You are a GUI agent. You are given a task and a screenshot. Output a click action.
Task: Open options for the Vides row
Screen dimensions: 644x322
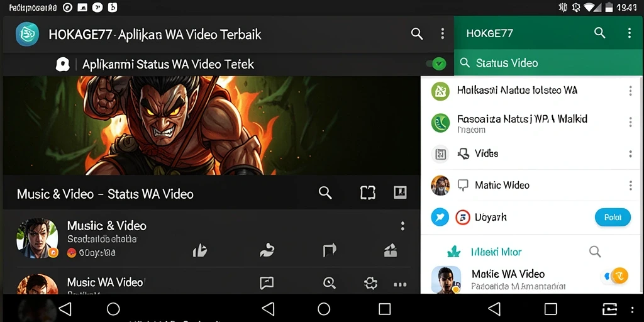click(630, 154)
